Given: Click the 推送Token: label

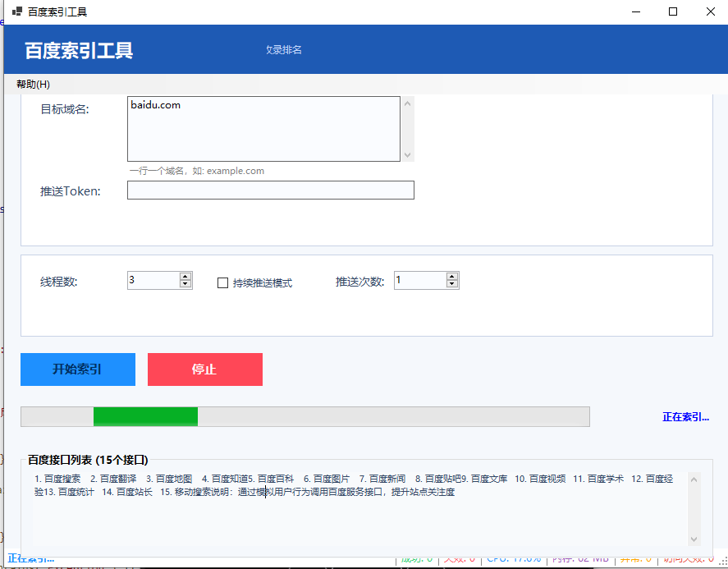Looking at the screenshot, I should pyautogui.click(x=70, y=191).
